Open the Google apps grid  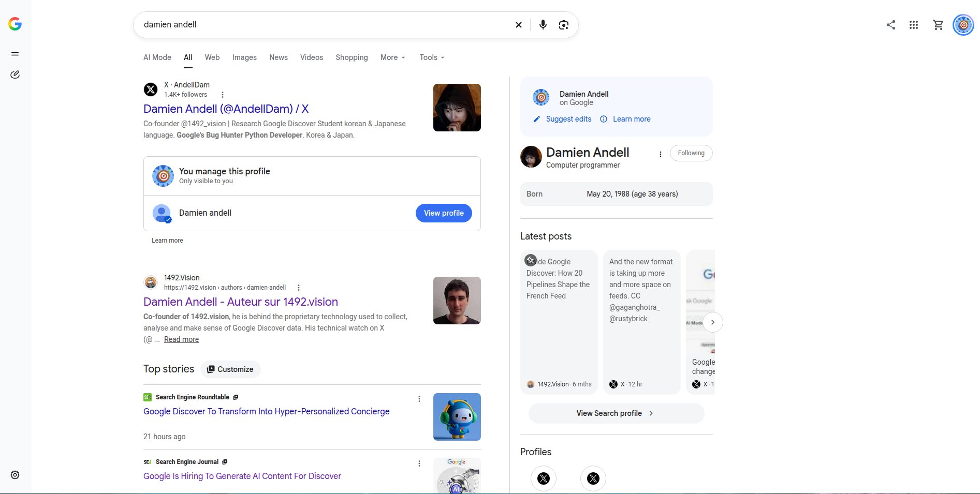point(914,25)
